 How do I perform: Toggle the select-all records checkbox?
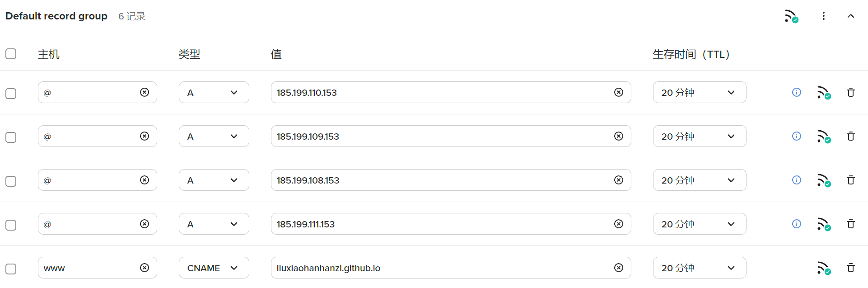pos(11,54)
